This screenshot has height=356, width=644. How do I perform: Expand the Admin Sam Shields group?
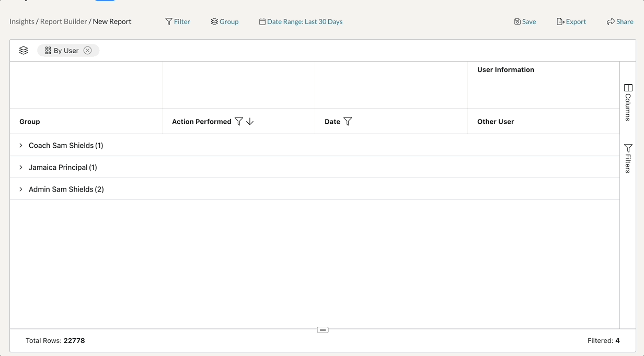click(x=21, y=189)
